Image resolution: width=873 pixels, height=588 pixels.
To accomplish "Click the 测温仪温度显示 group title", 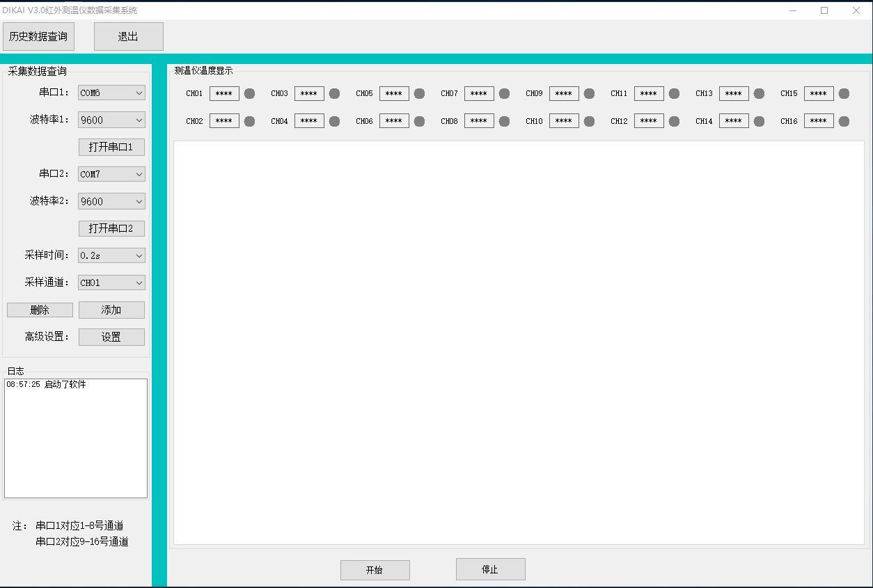I will [x=203, y=70].
